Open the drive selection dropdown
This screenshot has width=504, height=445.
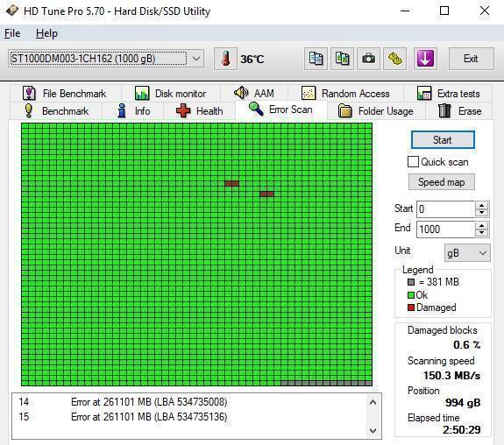click(x=196, y=59)
